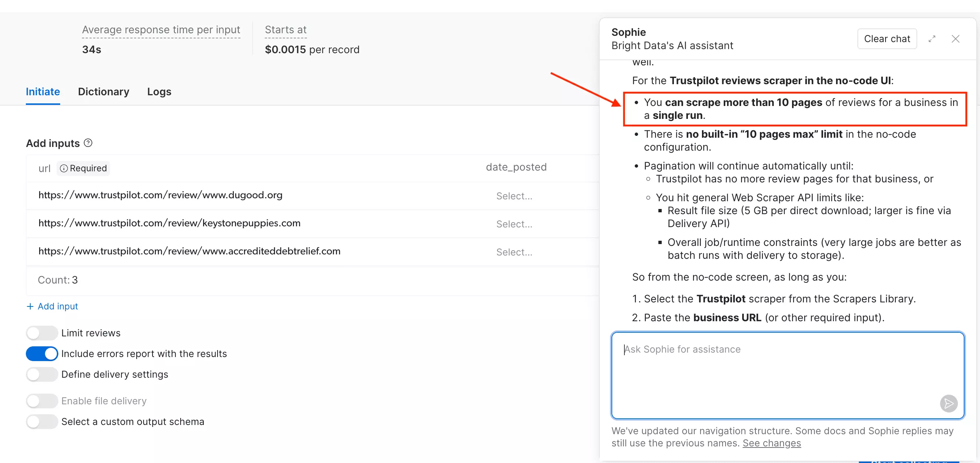Select the Initiate tab

coord(42,92)
